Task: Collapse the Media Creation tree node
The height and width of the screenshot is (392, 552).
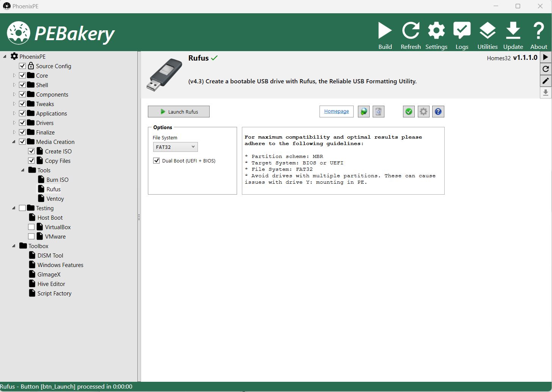Action: (14, 142)
